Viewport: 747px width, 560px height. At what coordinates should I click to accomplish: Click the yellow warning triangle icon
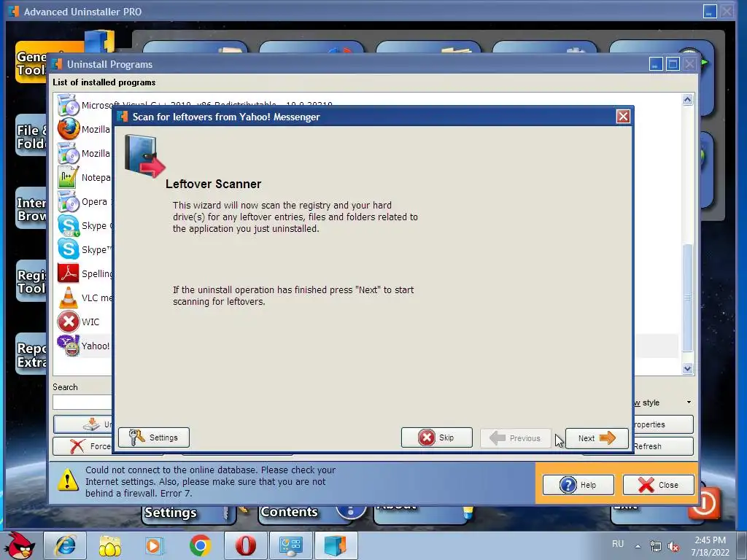pos(68,480)
